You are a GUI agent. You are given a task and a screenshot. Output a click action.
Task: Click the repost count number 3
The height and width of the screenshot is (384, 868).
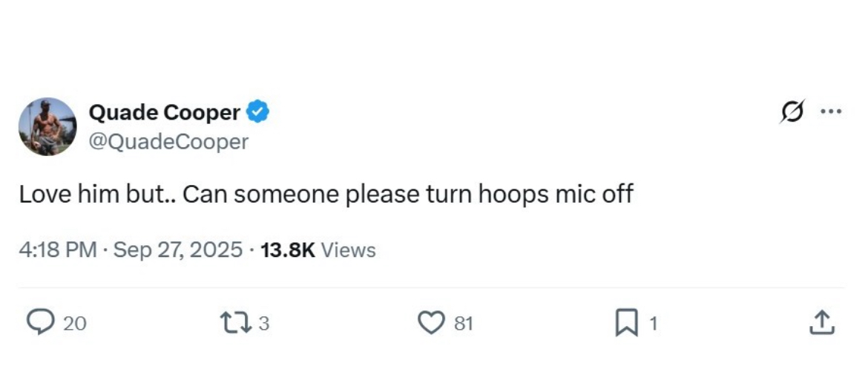point(263,323)
